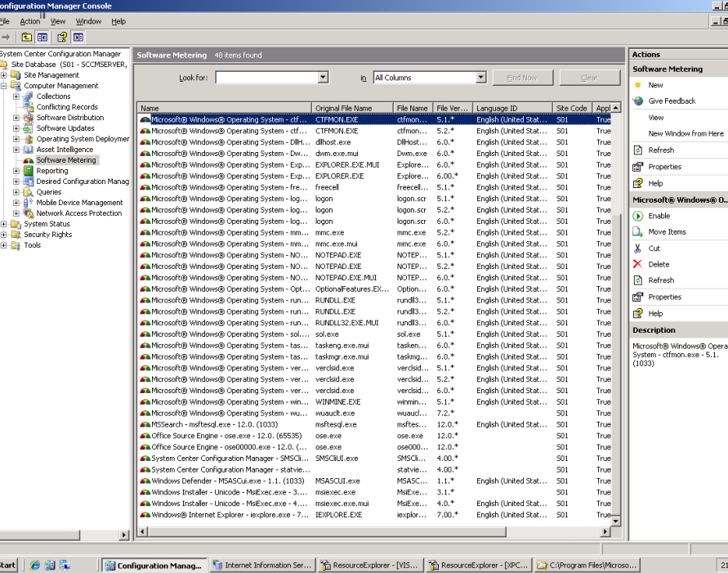This screenshot has width=728, height=573.
Task: Click the Reporting tree icon
Action: pos(29,171)
